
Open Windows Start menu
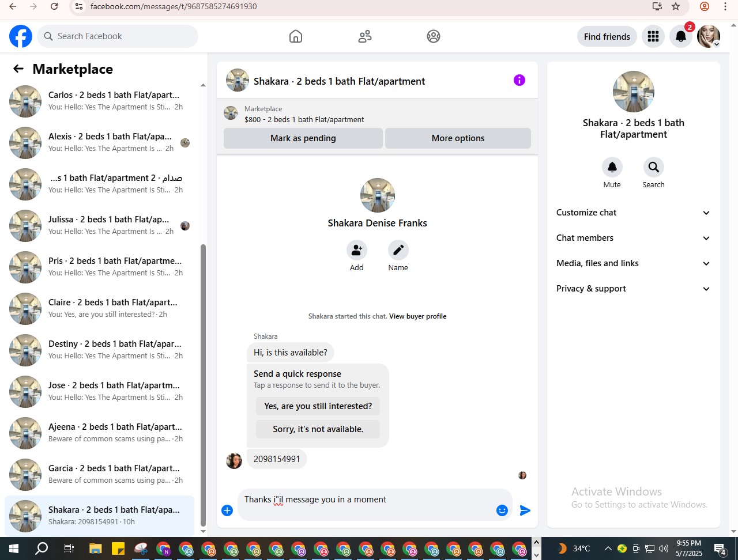(14, 548)
